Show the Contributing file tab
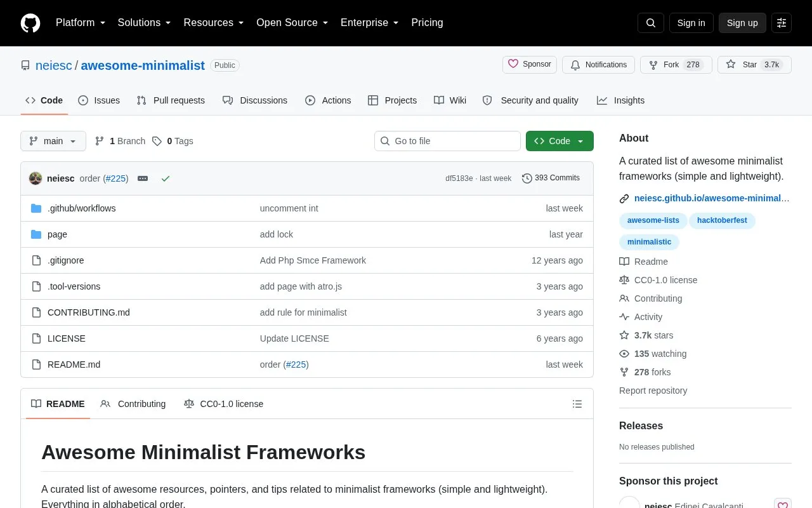Screen dimensions: 812x508 tap(133, 404)
